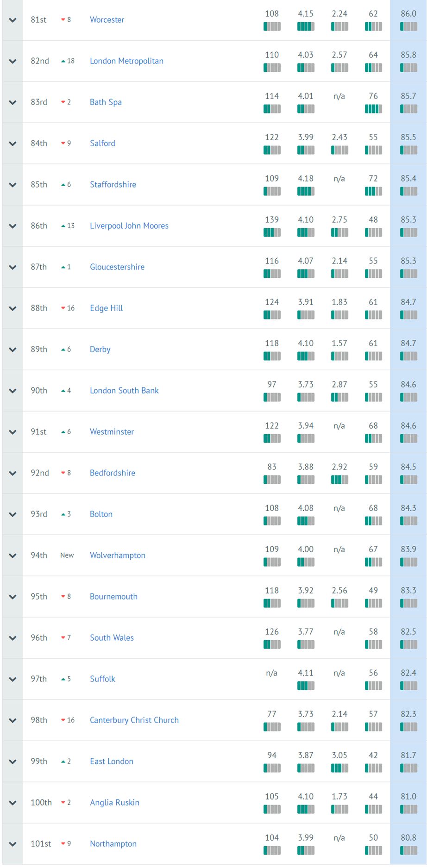
Task: Open the Bedfordshire university link
Action: click(113, 473)
